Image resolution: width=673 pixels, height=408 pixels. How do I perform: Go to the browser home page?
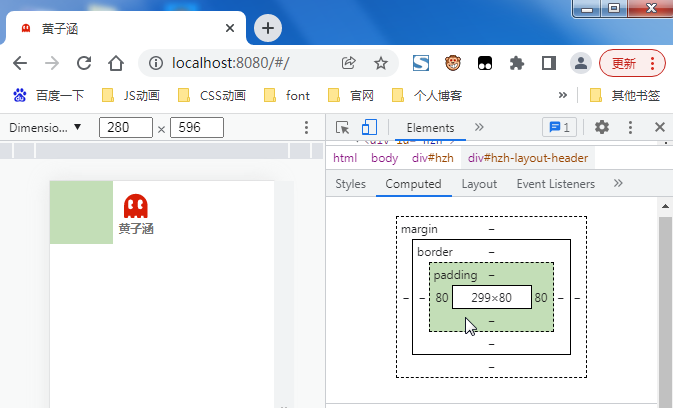point(116,63)
